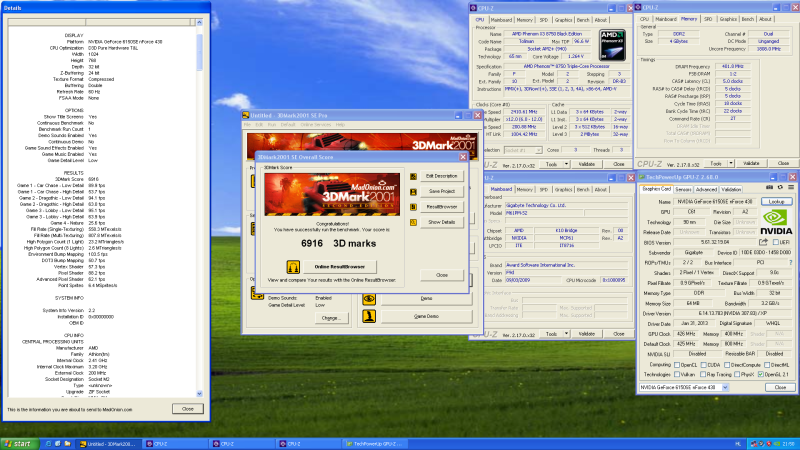The height and width of the screenshot is (450, 800).
Task: Click the Online ResultBrowser icon
Action: pyautogui.click(x=294, y=267)
